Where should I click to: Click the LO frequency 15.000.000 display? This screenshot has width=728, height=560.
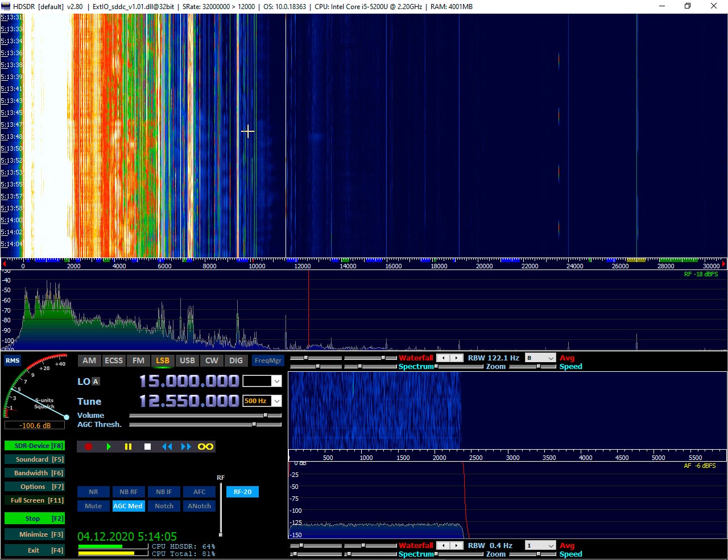(189, 381)
